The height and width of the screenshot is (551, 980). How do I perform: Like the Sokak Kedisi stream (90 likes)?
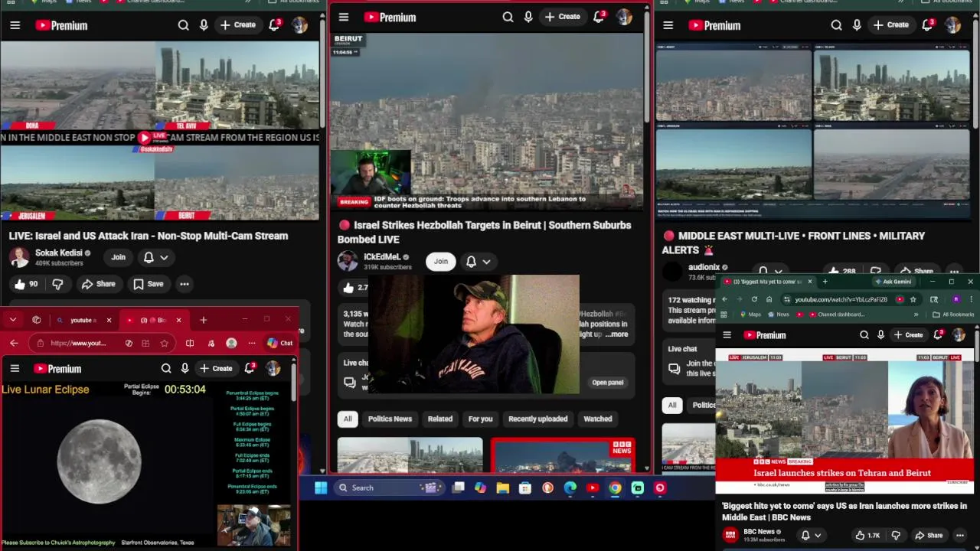[x=25, y=284]
